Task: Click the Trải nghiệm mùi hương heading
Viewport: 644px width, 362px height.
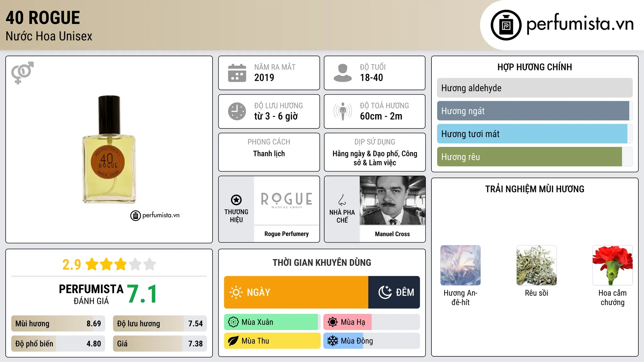Action: (x=535, y=189)
